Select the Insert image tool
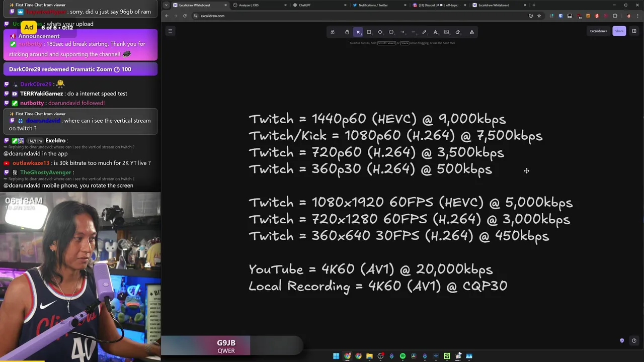644x362 pixels. point(446,32)
